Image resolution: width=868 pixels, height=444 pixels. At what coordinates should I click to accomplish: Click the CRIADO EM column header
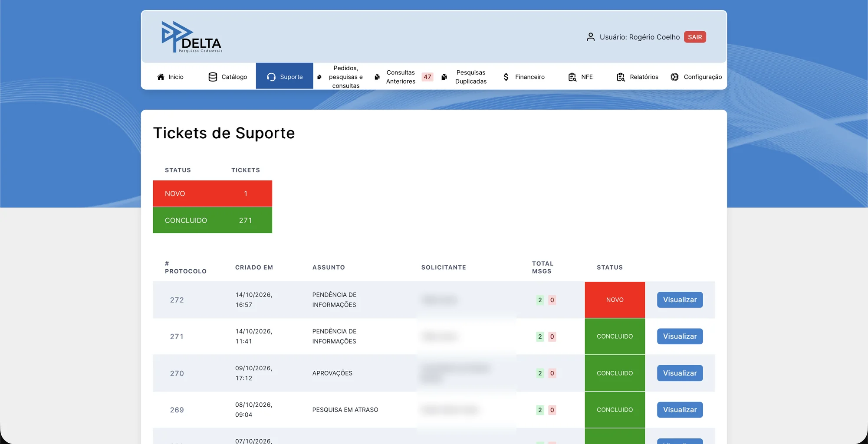254,268
